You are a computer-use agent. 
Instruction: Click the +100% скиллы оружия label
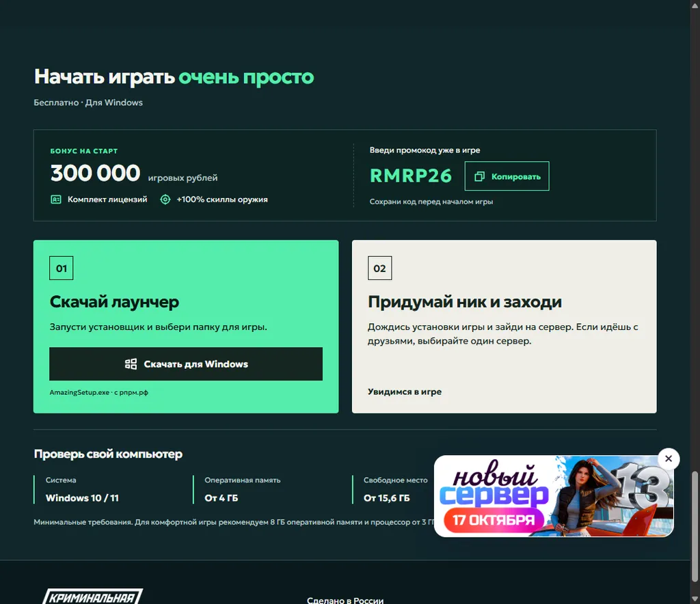tap(222, 200)
